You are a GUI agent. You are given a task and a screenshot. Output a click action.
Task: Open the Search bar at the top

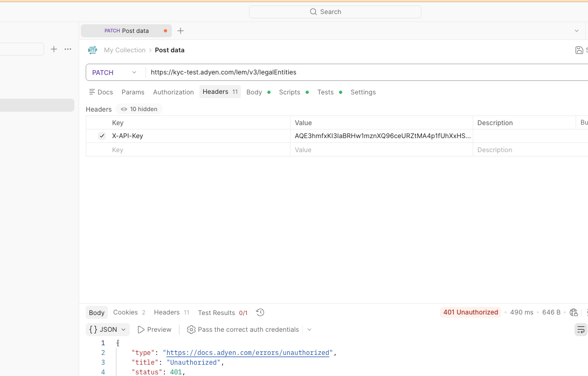335,11
